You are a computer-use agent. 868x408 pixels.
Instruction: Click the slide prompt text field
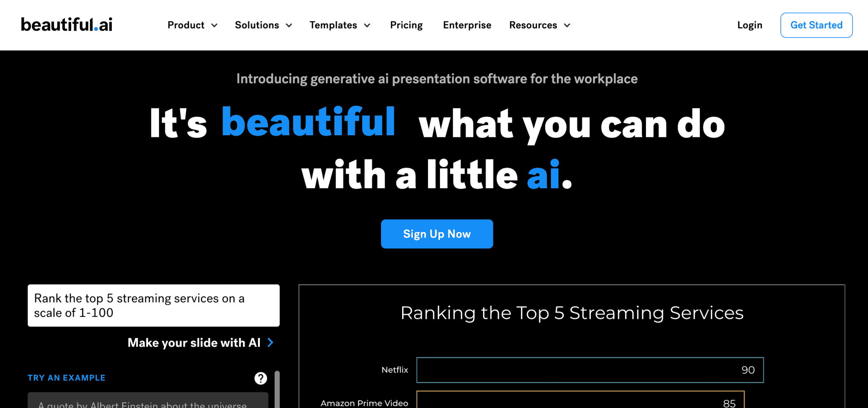click(153, 305)
